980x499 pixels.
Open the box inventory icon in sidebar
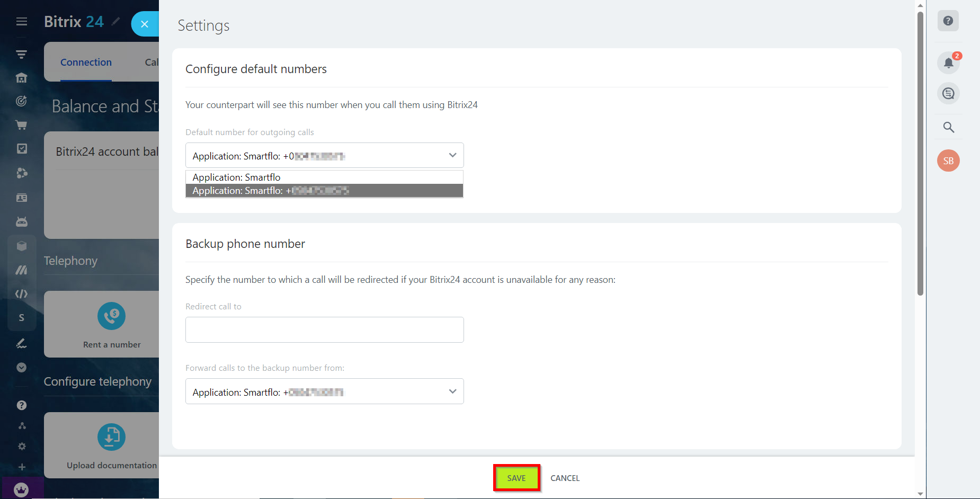tap(22, 246)
